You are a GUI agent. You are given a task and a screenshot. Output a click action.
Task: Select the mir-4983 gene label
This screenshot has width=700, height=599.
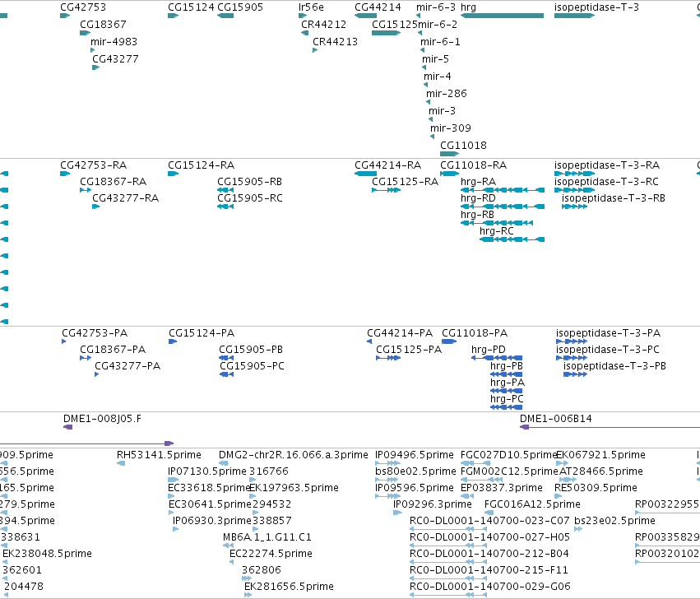tap(114, 41)
